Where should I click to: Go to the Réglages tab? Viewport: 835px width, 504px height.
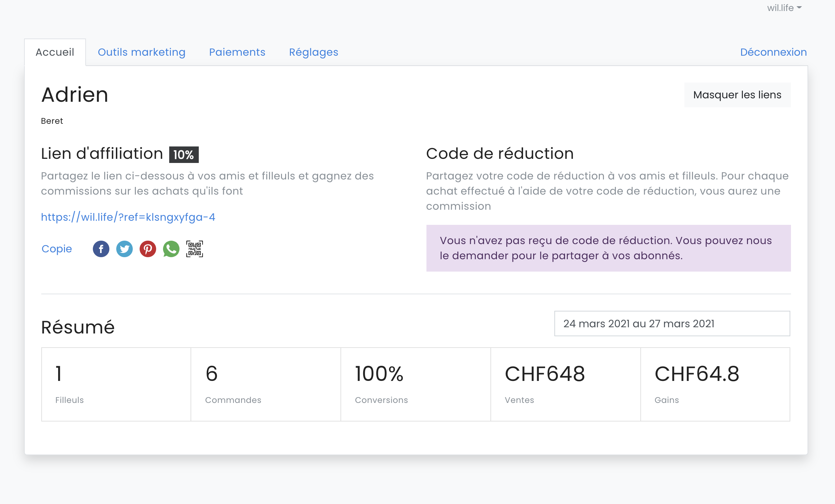313,52
